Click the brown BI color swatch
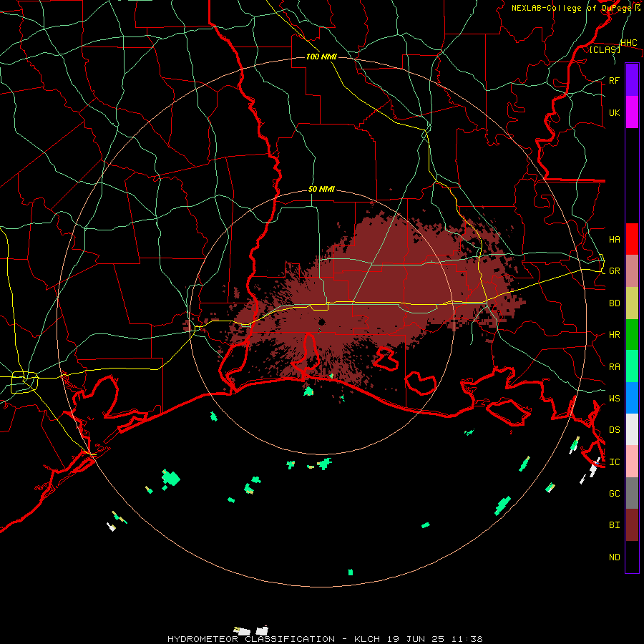Screen dimensions: 644x644 (632, 525)
